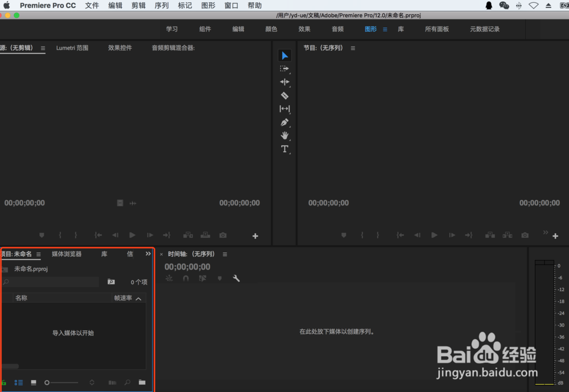
Task: Open 项目 panel menu icon
Action: [39, 254]
